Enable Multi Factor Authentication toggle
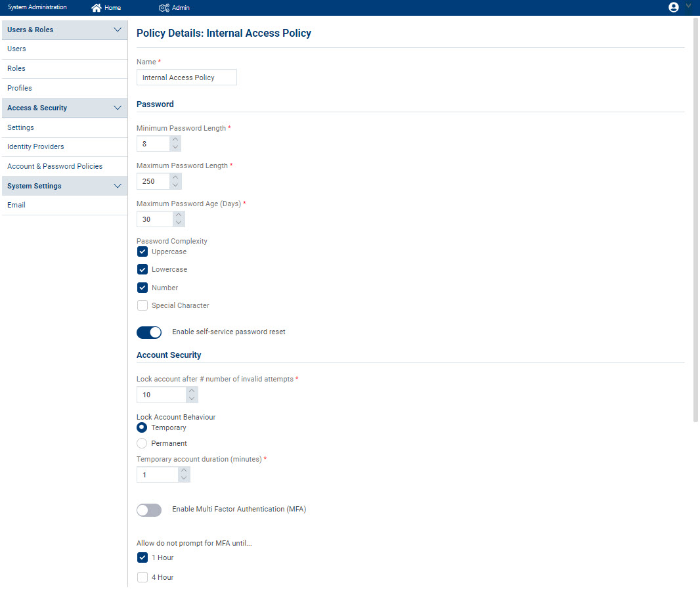700x589 pixels. [149, 510]
